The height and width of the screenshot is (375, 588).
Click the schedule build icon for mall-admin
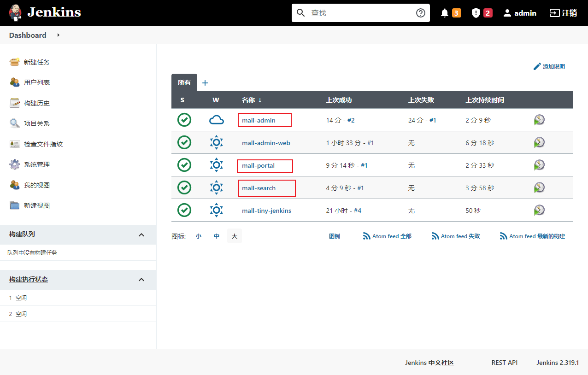539,120
